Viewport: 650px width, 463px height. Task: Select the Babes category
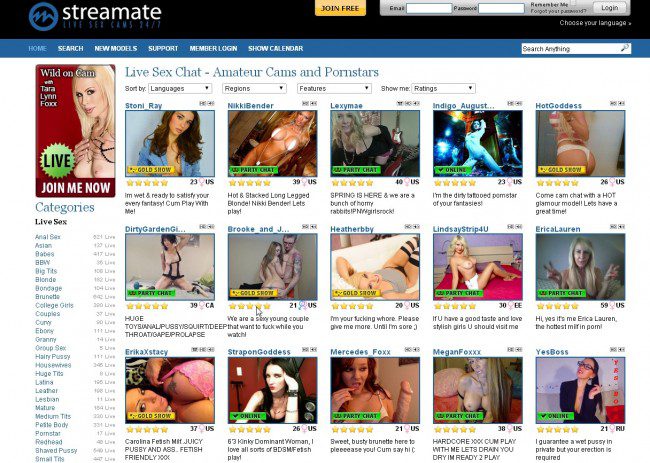(44, 254)
